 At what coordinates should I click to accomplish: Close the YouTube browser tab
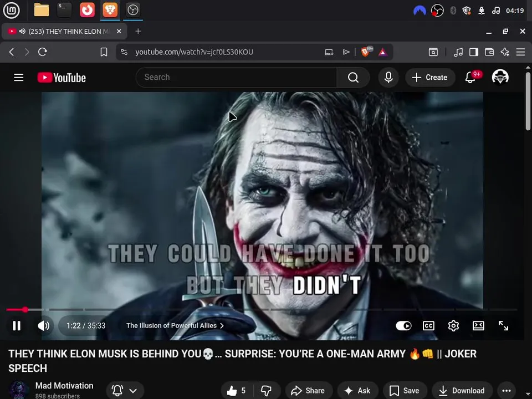119,31
